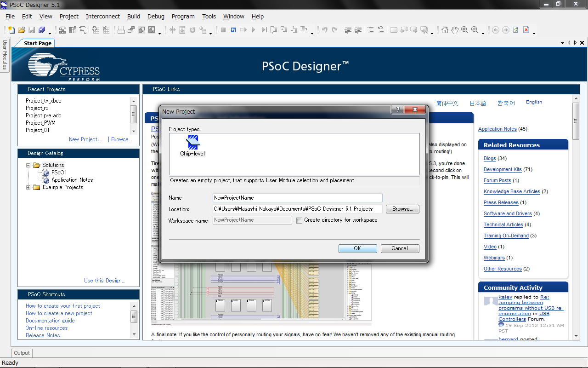
Task: Click the Refresh page icon
Action: coord(516,30)
